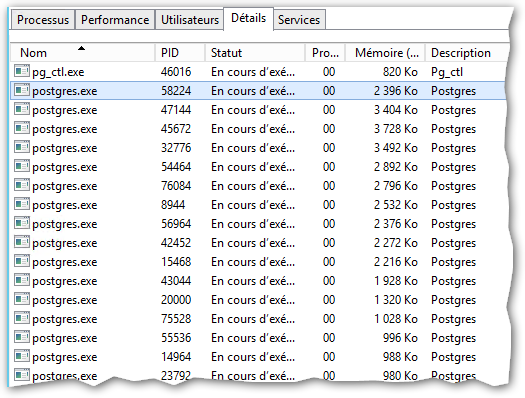The height and width of the screenshot is (398, 525).
Task: Sort by the Mémoire column header
Action: 385,53
